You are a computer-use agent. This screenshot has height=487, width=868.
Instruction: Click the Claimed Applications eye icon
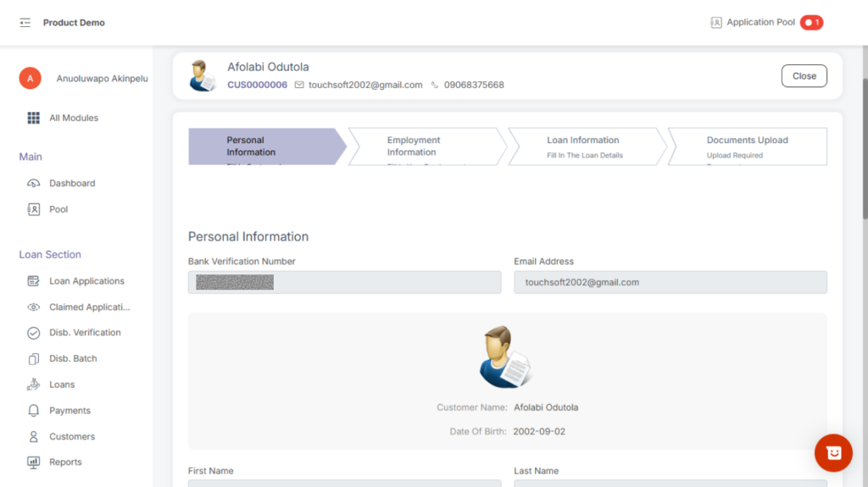coord(34,307)
